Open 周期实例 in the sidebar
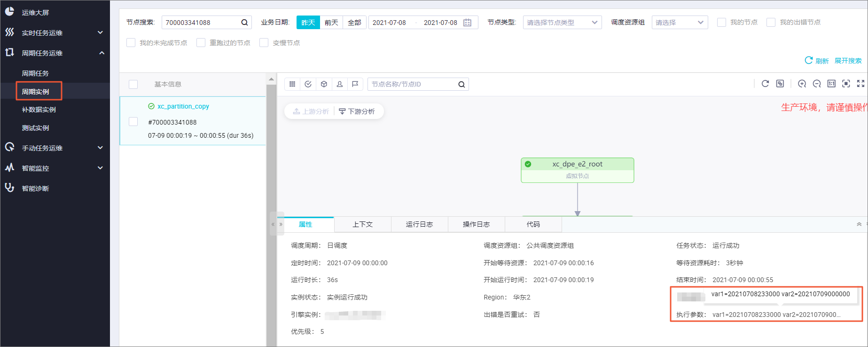Image resolution: width=868 pixels, height=347 pixels. (35, 92)
